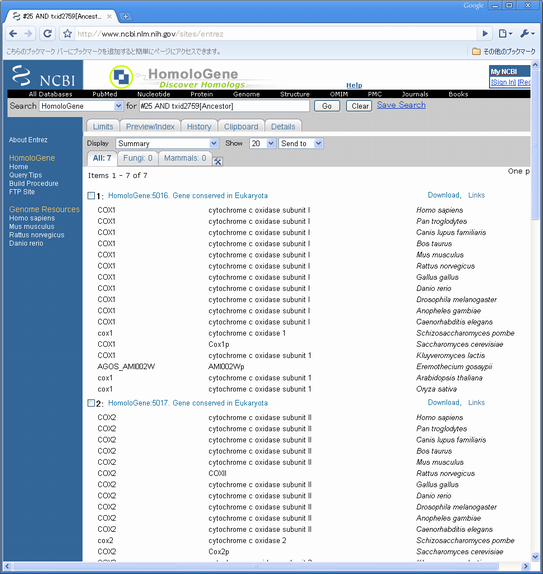Click the tools icon beside Mammals tab

[218, 161]
